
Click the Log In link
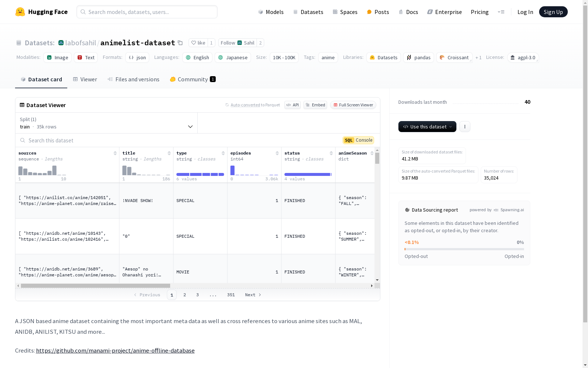525,12
